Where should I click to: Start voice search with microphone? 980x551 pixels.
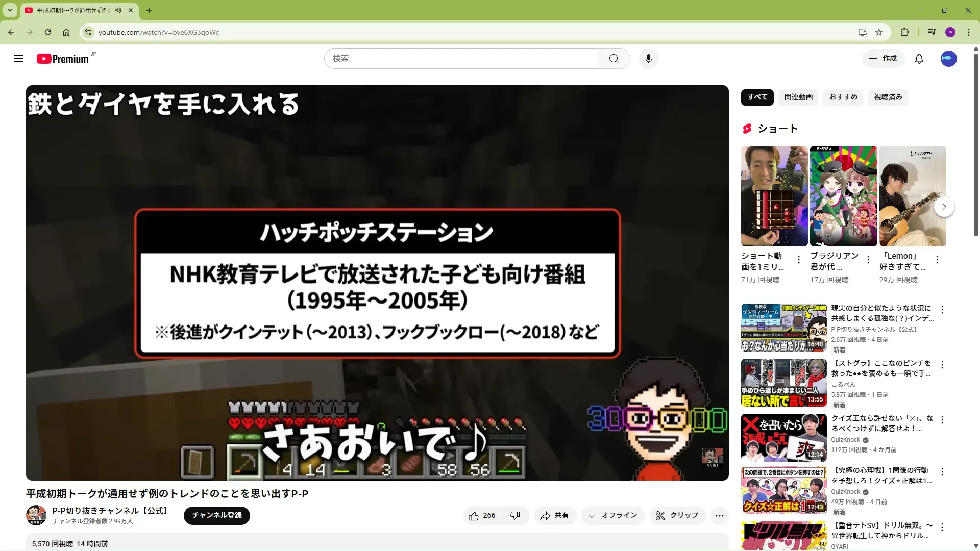649,59
